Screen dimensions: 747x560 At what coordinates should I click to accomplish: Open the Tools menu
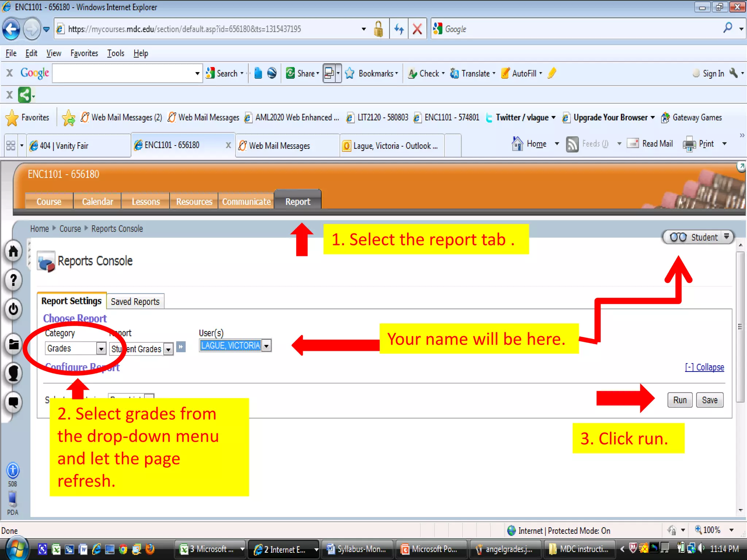116,53
